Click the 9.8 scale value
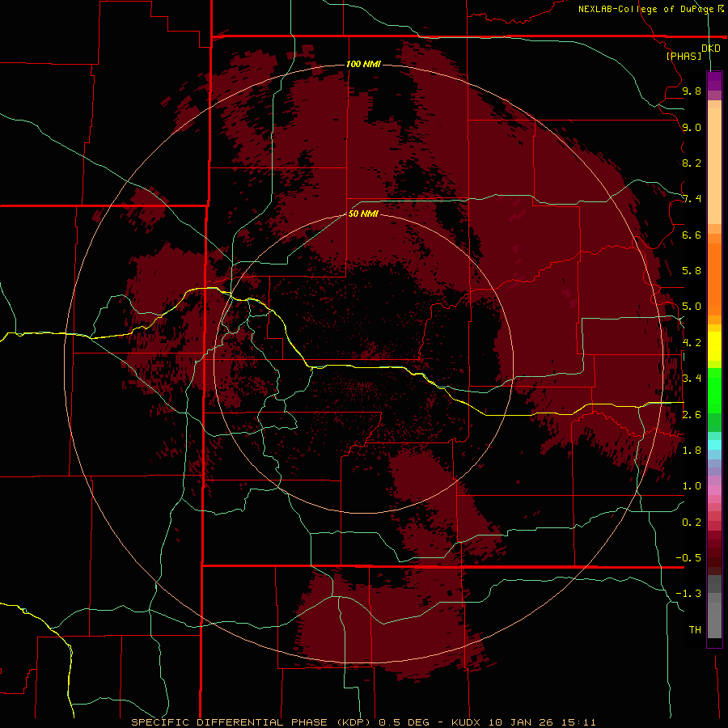 click(x=692, y=91)
